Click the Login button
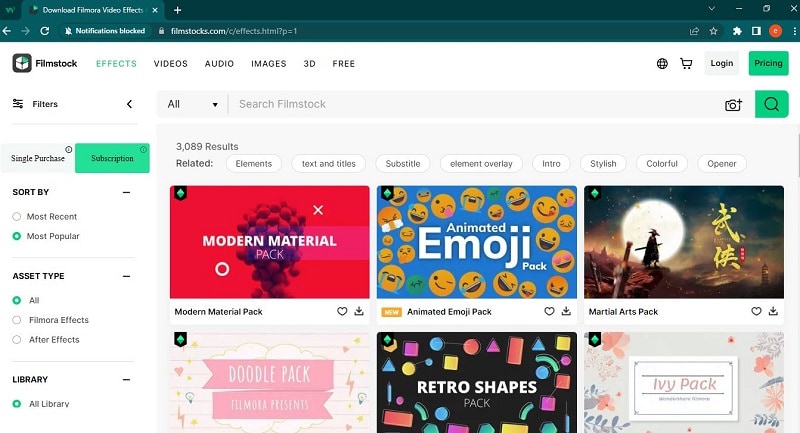This screenshot has width=800, height=433. [x=721, y=63]
